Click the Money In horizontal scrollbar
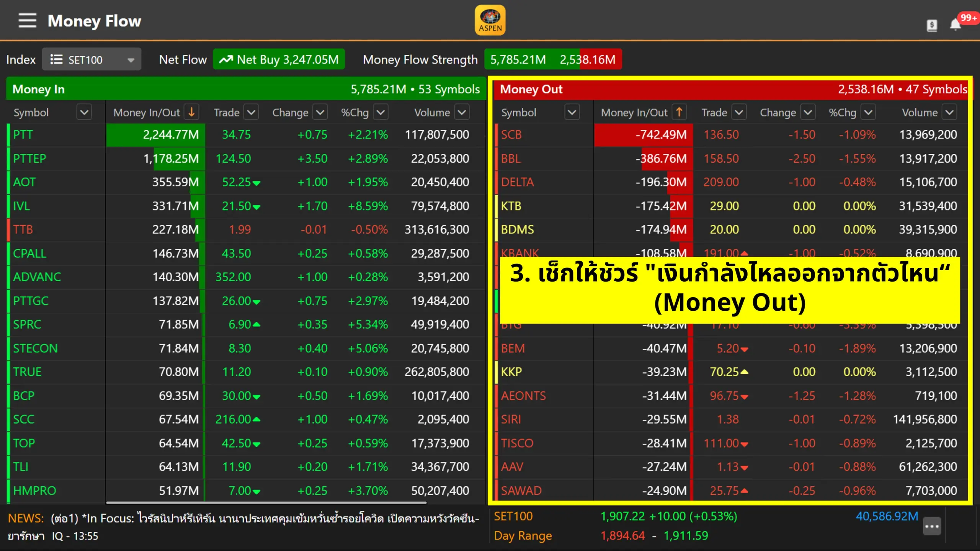 pyautogui.click(x=266, y=503)
